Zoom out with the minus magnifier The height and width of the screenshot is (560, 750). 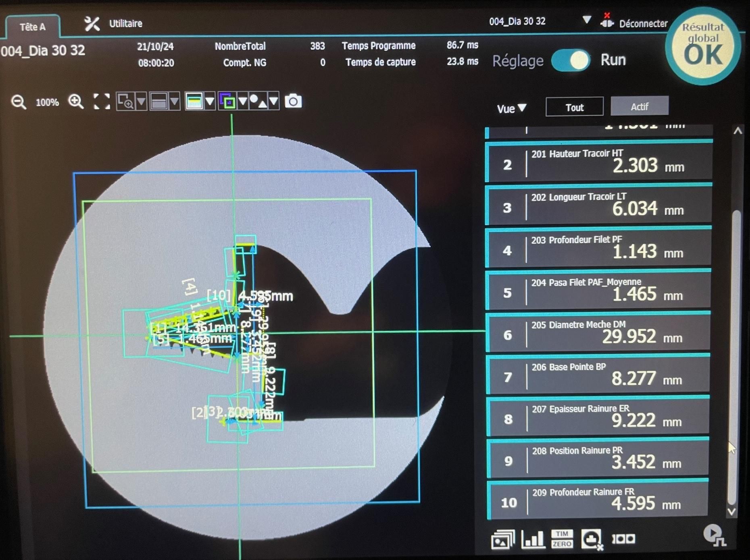(x=19, y=102)
